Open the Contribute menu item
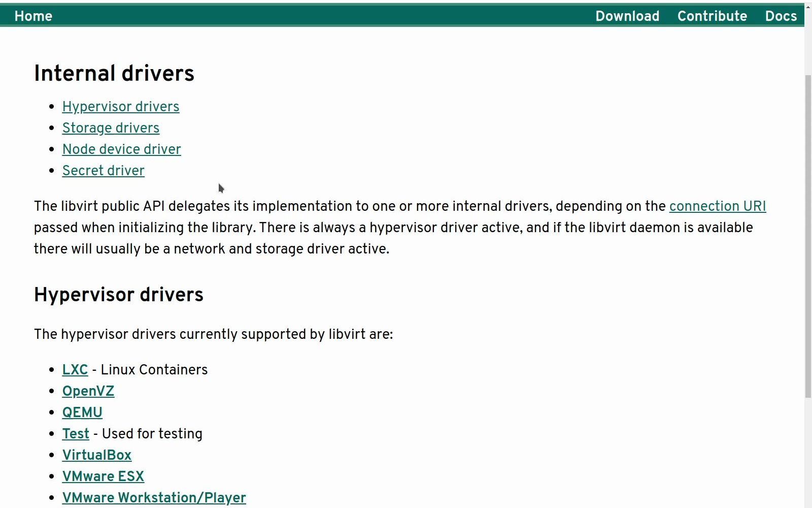 (712, 16)
